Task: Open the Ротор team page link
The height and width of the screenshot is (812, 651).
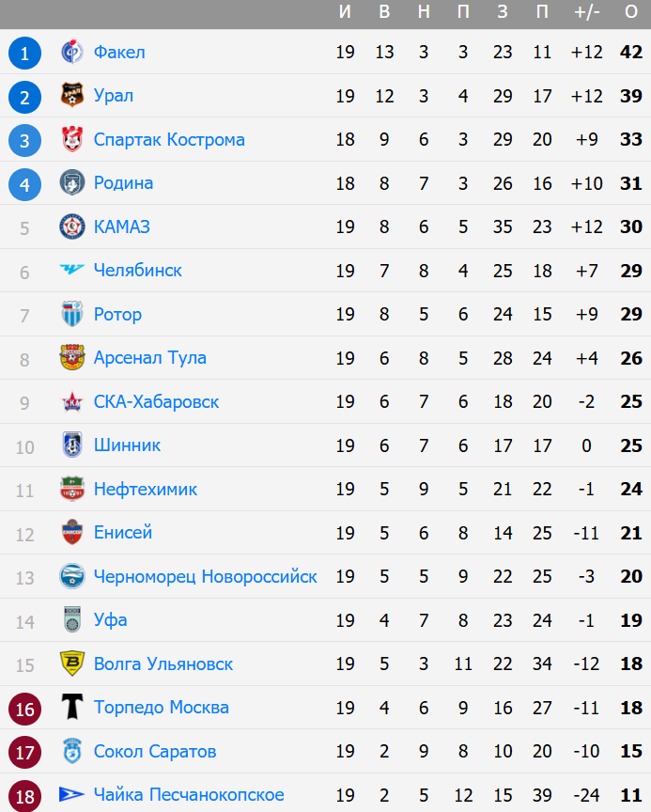Action: [117, 315]
